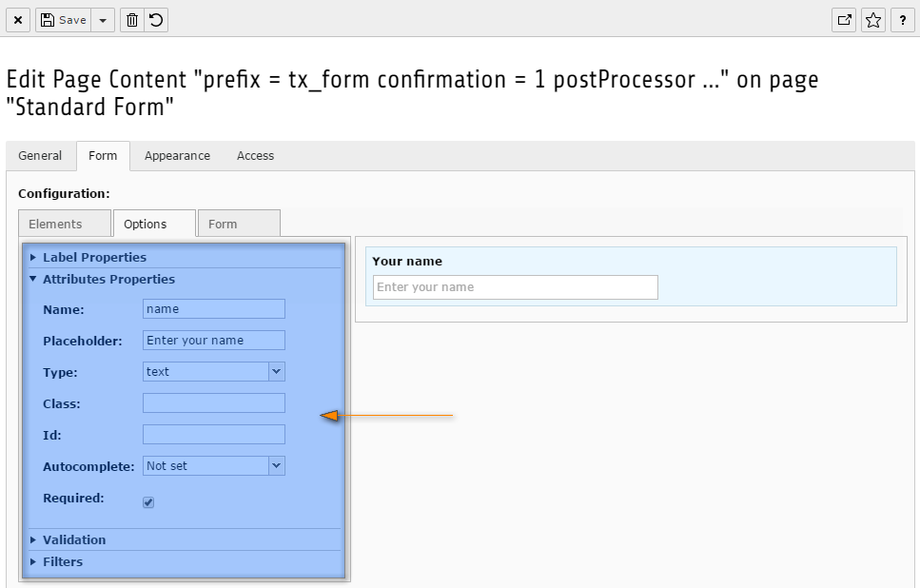Open help via question mark icon
Screen dimensions: 920x588
(902, 21)
